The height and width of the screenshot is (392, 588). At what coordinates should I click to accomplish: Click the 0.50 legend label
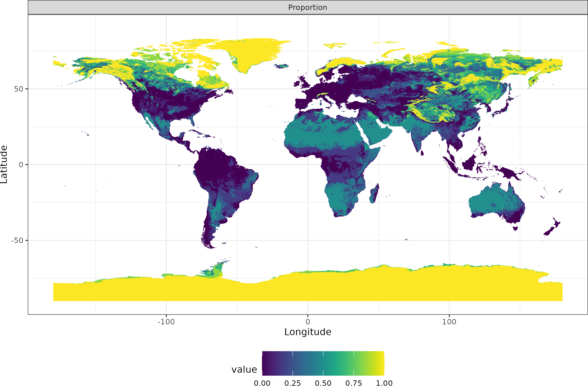[x=323, y=383]
